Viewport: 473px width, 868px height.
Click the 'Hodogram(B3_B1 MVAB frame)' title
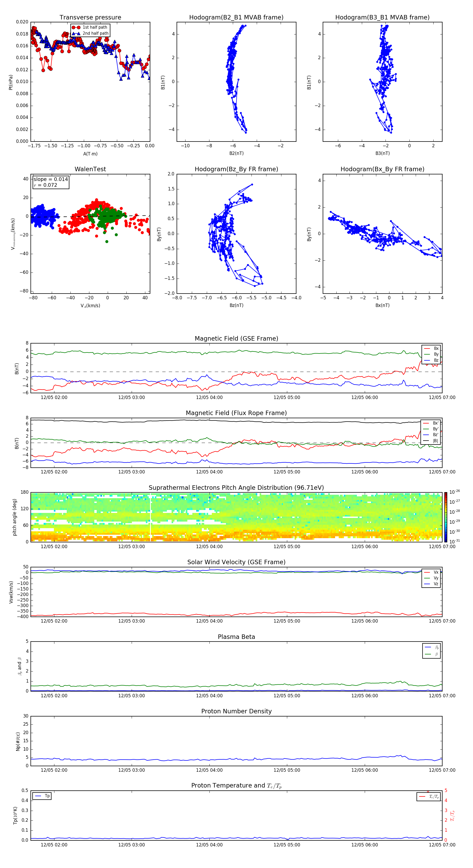[382, 18]
